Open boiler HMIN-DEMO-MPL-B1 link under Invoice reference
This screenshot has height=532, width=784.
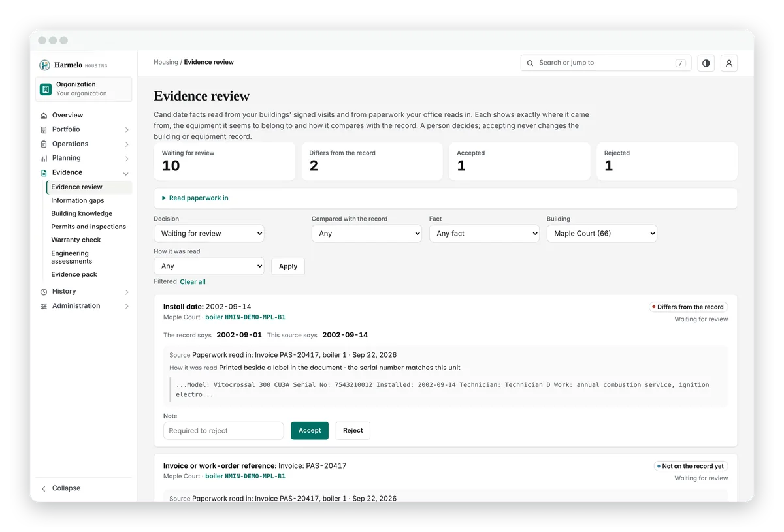coord(245,477)
